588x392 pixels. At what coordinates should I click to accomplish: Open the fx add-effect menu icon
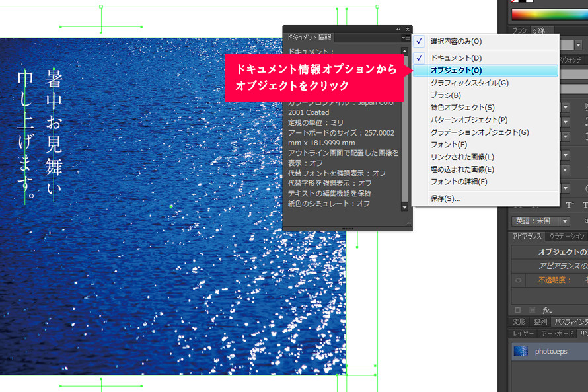[x=547, y=311]
